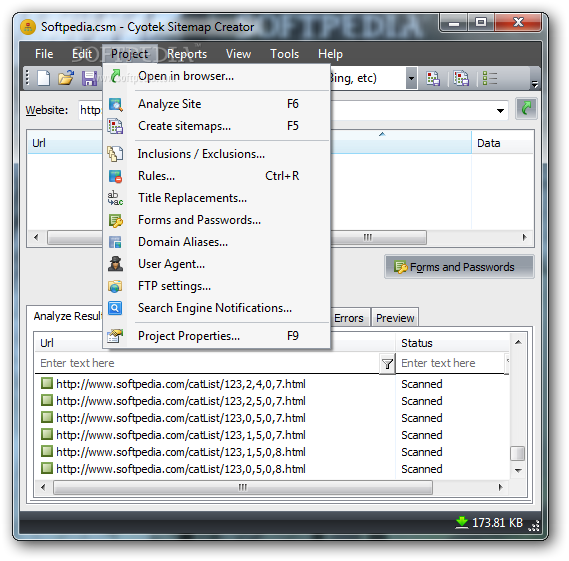
Task: Select Title Replacements... entry
Action: (217, 198)
